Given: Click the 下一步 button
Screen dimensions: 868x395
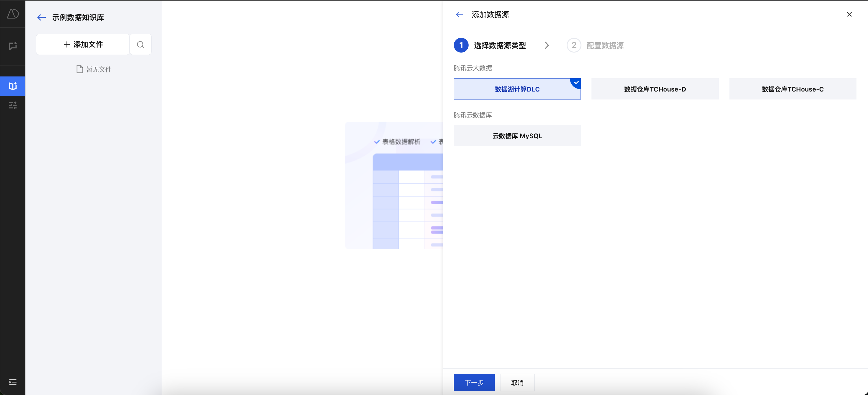Looking at the screenshot, I should [474, 383].
